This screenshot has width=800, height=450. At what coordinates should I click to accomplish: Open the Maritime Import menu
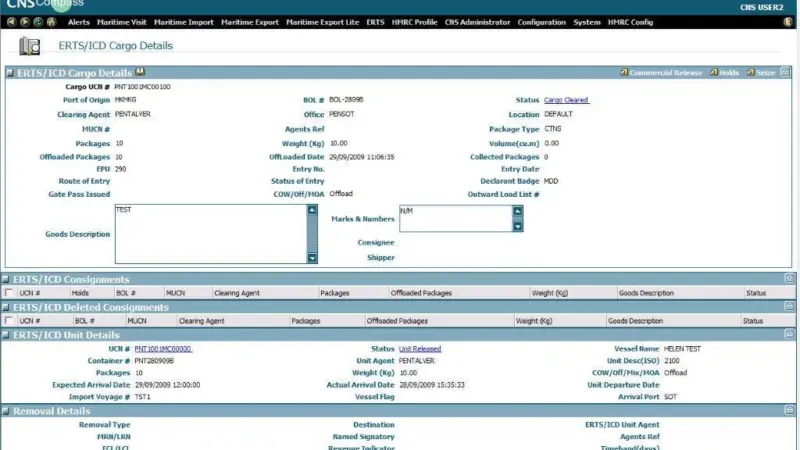tap(184, 22)
